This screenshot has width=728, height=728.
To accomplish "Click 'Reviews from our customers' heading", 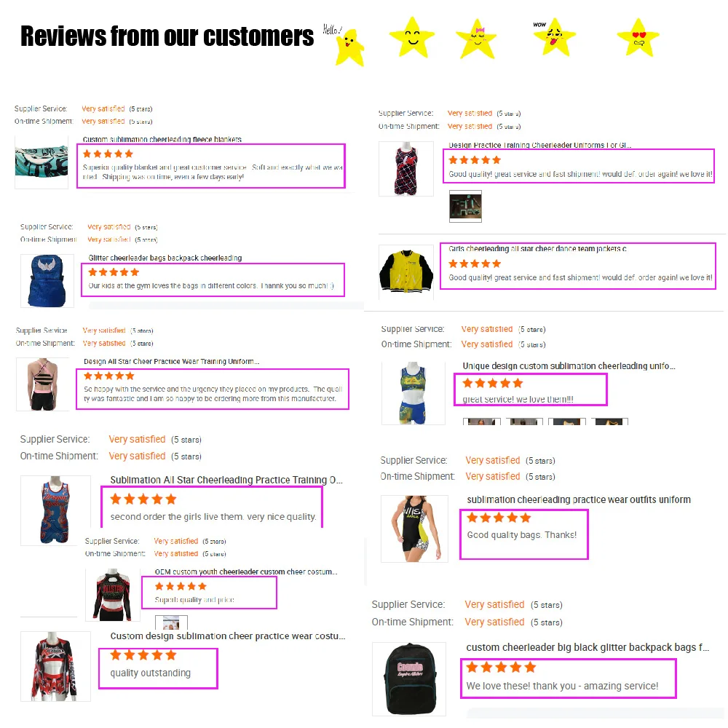I will [x=167, y=36].
